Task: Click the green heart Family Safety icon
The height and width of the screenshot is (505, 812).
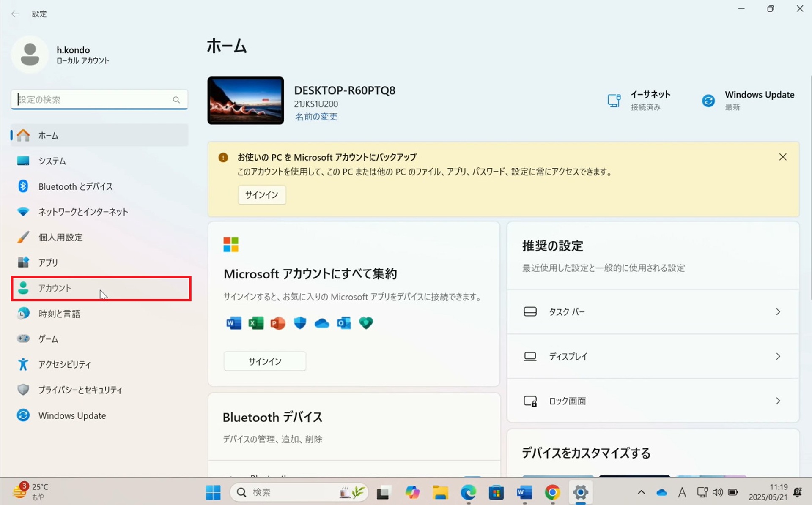Action: pos(366,323)
